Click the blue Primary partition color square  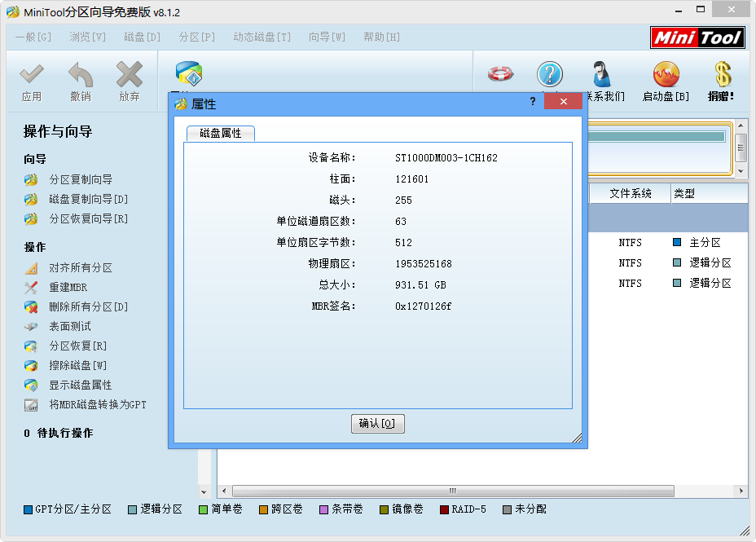(677, 242)
